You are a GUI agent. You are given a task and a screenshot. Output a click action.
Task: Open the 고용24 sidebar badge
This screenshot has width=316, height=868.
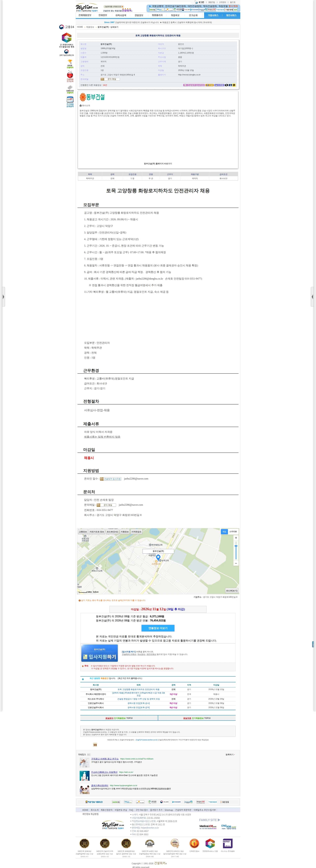66,27
